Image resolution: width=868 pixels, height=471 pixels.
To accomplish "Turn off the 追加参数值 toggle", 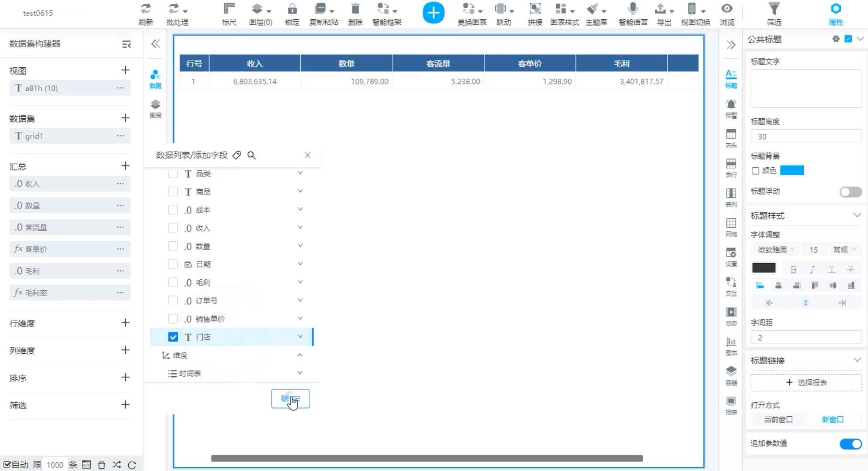I will [850, 444].
